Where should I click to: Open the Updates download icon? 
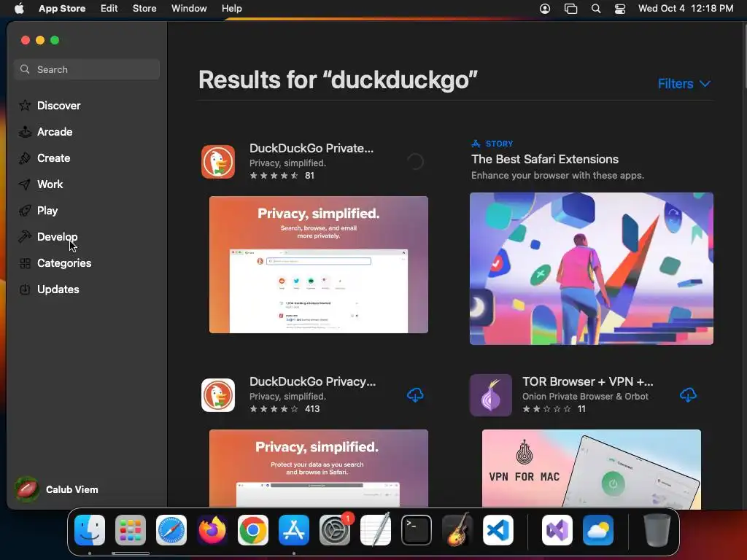pos(25,289)
